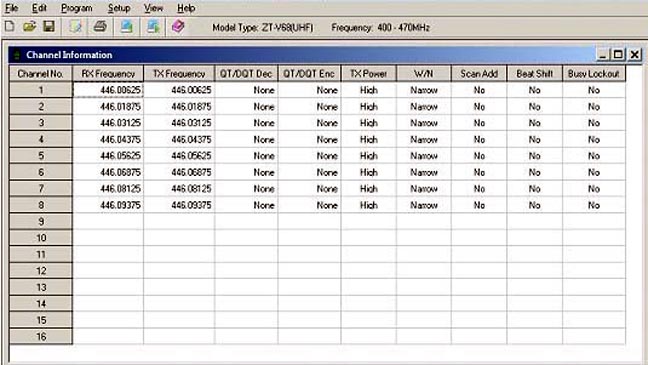Click W/N cell Narrow in channel 4

pos(424,139)
